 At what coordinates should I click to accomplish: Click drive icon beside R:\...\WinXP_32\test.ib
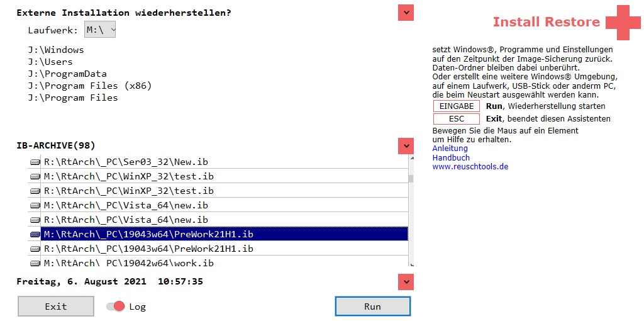click(35, 191)
